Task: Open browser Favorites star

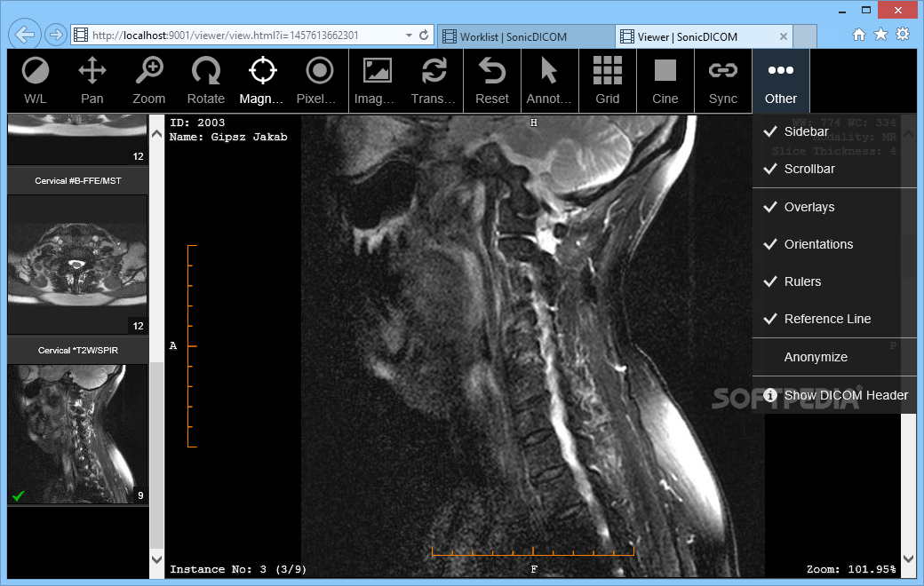Action: [881, 34]
